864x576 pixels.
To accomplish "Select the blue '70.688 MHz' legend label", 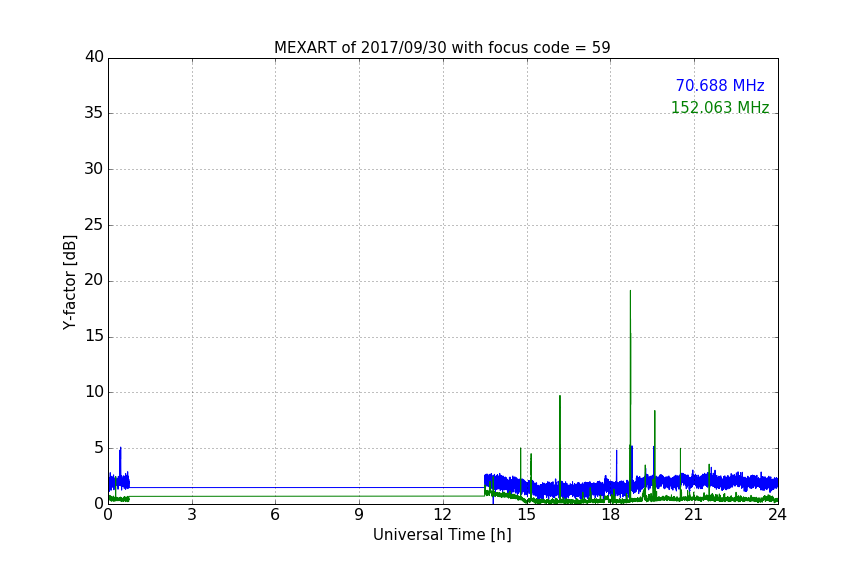I will 720,85.
